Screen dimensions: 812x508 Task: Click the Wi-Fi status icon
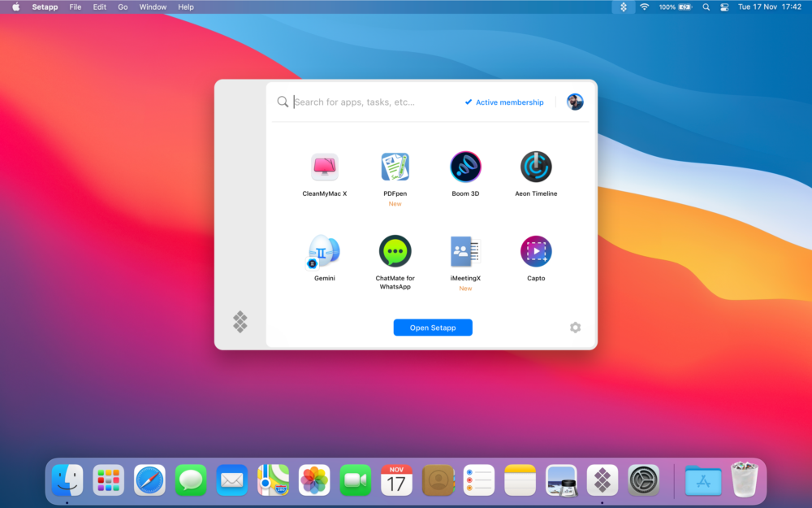tap(644, 7)
